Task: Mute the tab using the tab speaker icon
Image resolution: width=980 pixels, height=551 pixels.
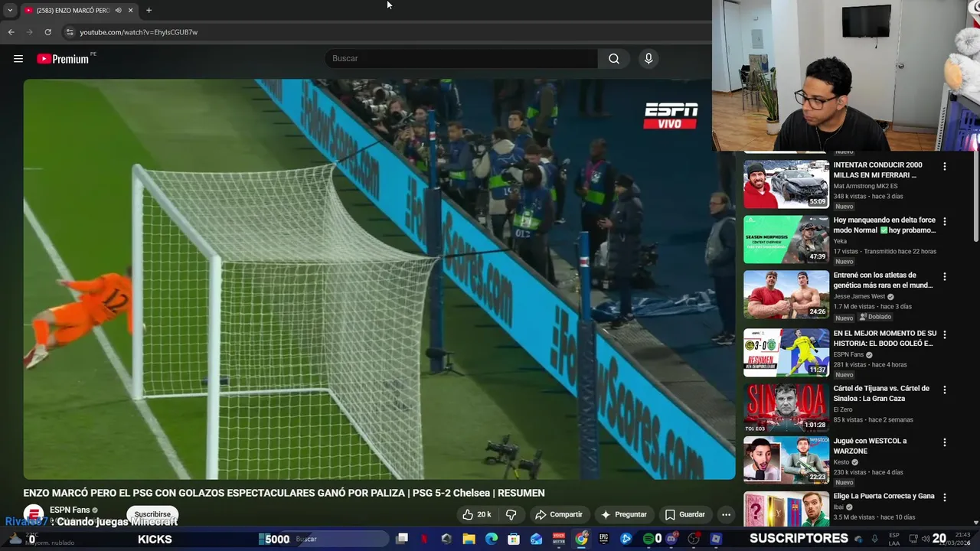Action: (118, 10)
